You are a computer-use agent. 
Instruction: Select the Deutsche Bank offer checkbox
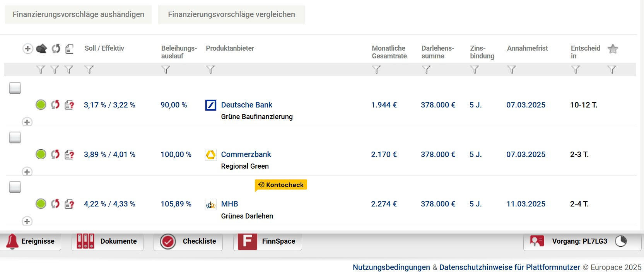pyautogui.click(x=15, y=88)
